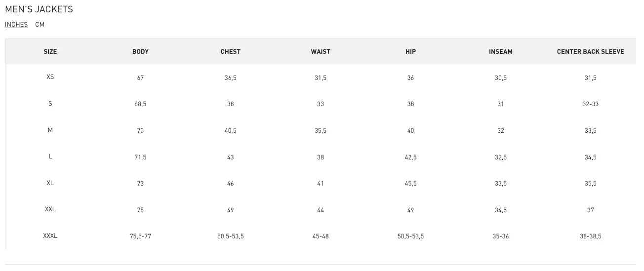The image size is (644, 271).
Task: Click the WAIST column header
Action: tap(321, 52)
